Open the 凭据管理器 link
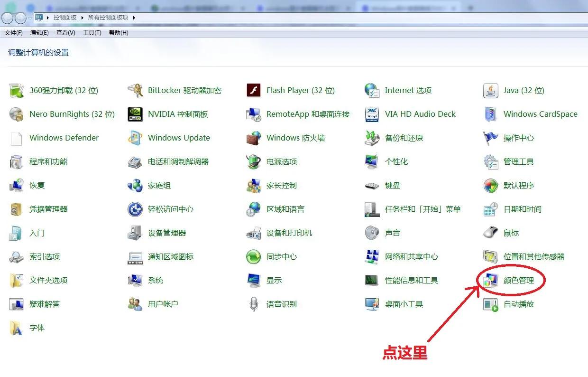This screenshot has height=377, width=588. click(48, 209)
